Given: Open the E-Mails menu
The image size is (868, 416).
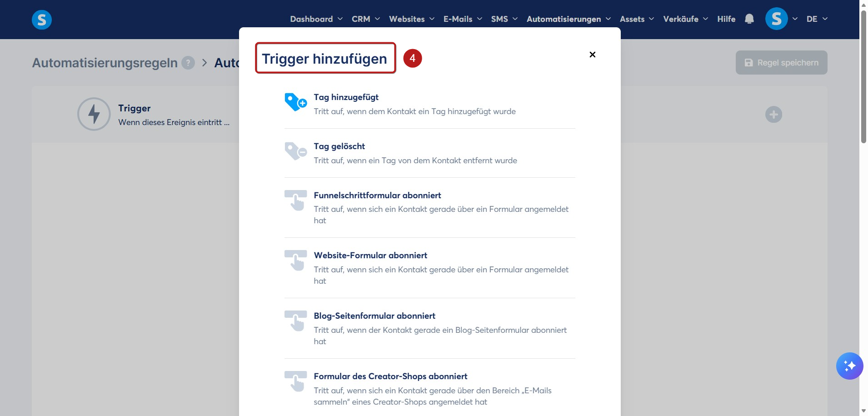Looking at the screenshot, I should (463, 19).
